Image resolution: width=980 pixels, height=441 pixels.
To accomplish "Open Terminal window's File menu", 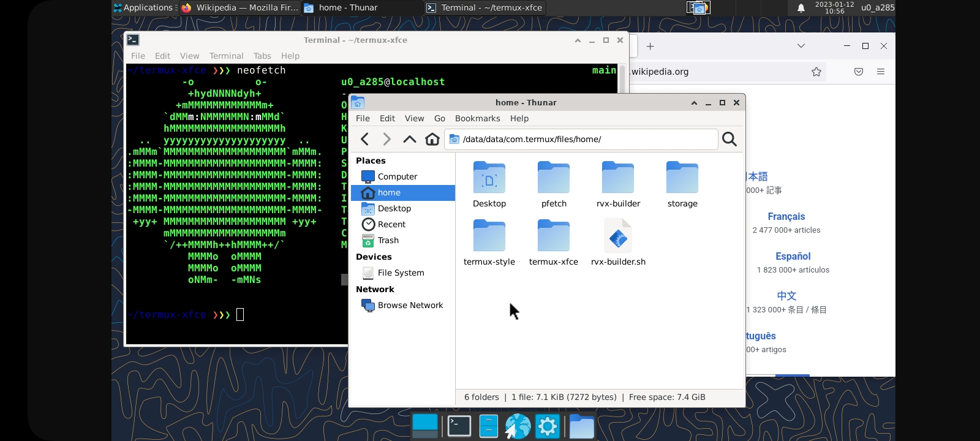I will (x=138, y=56).
